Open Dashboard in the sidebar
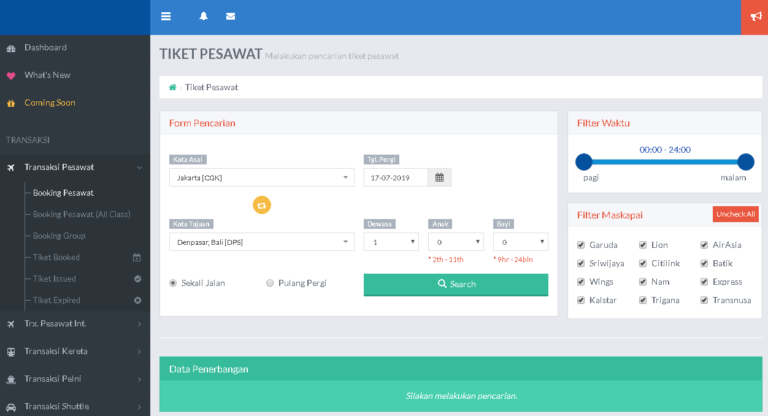The width and height of the screenshot is (768, 416). 45,48
